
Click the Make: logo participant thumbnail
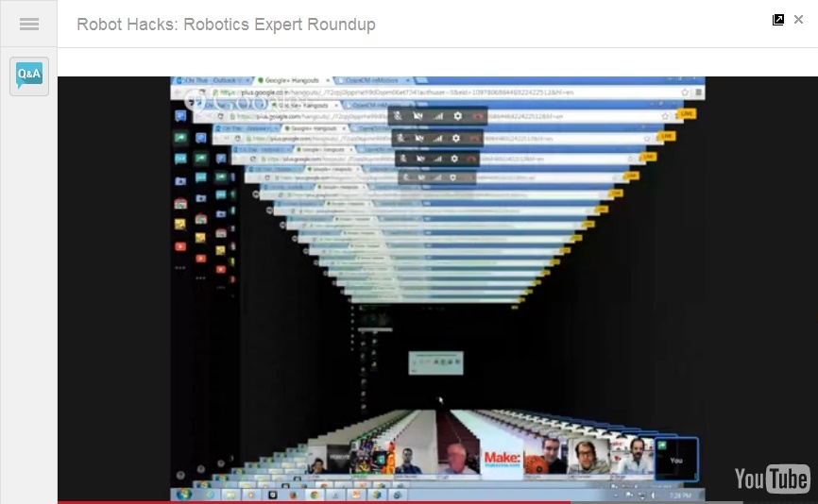coord(502,457)
